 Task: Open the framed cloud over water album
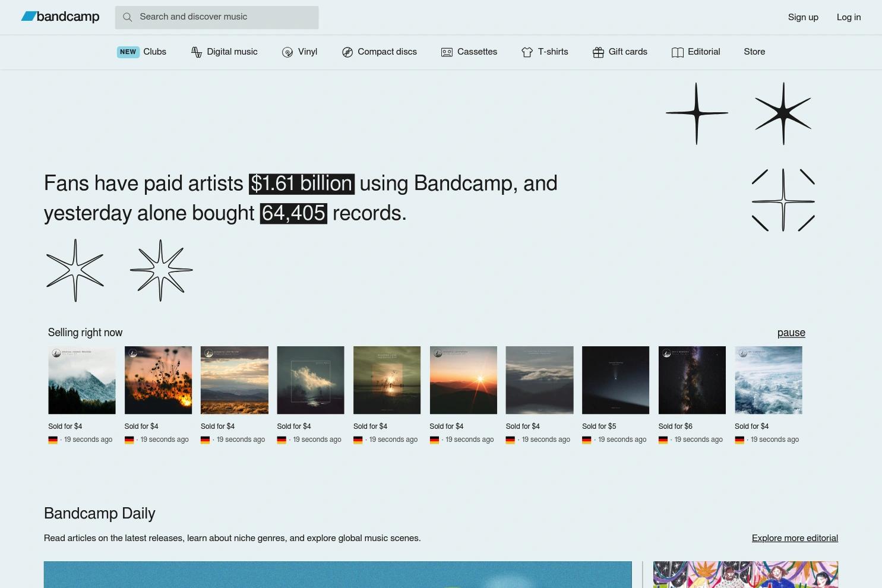(x=311, y=380)
